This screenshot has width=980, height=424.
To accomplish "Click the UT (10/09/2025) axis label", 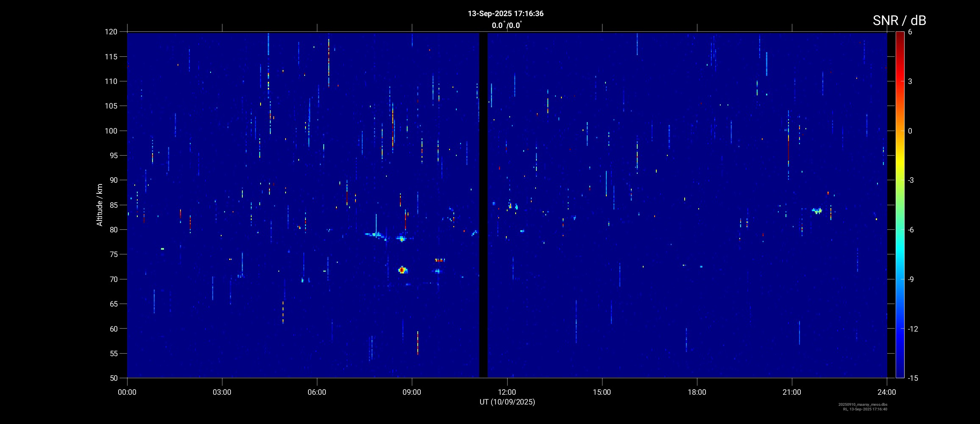I will click(507, 402).
